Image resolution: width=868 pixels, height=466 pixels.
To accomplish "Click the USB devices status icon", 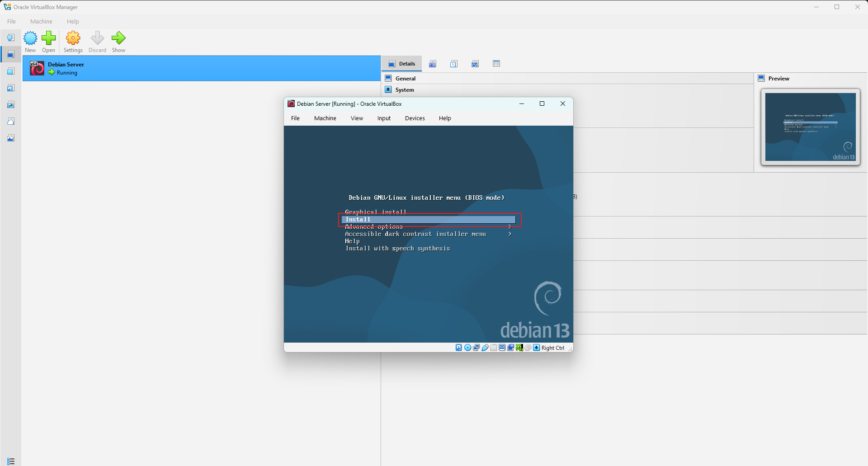I will [x=485, y=348].
